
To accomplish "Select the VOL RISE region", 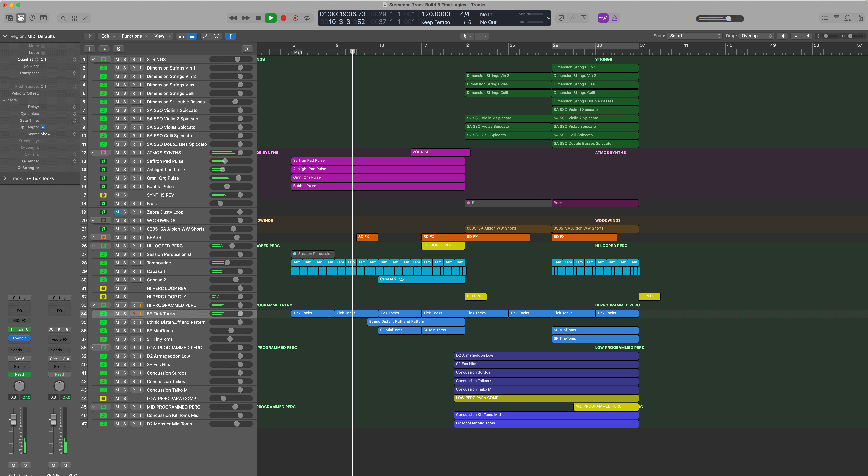I will (x=440, y=152).
